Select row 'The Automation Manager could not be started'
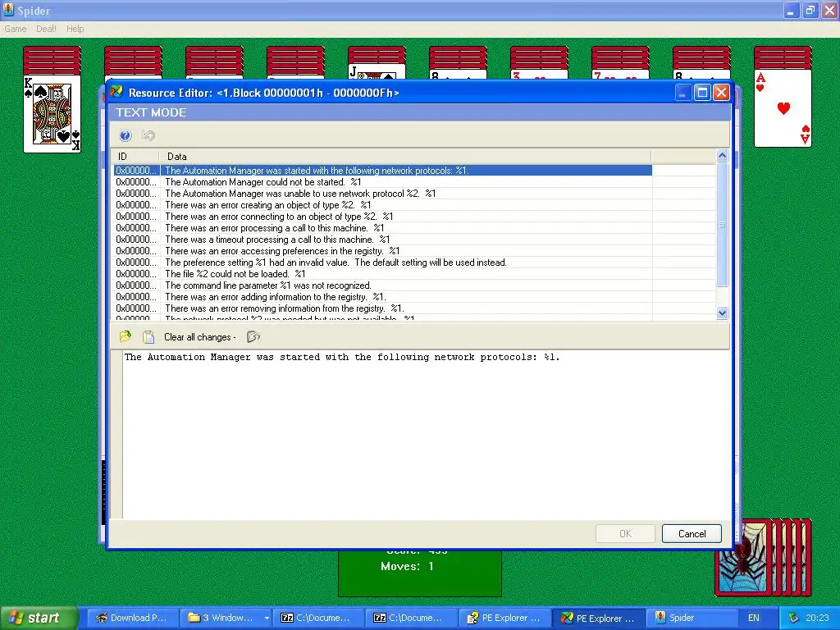840x630 pixels. pos(383,182)
